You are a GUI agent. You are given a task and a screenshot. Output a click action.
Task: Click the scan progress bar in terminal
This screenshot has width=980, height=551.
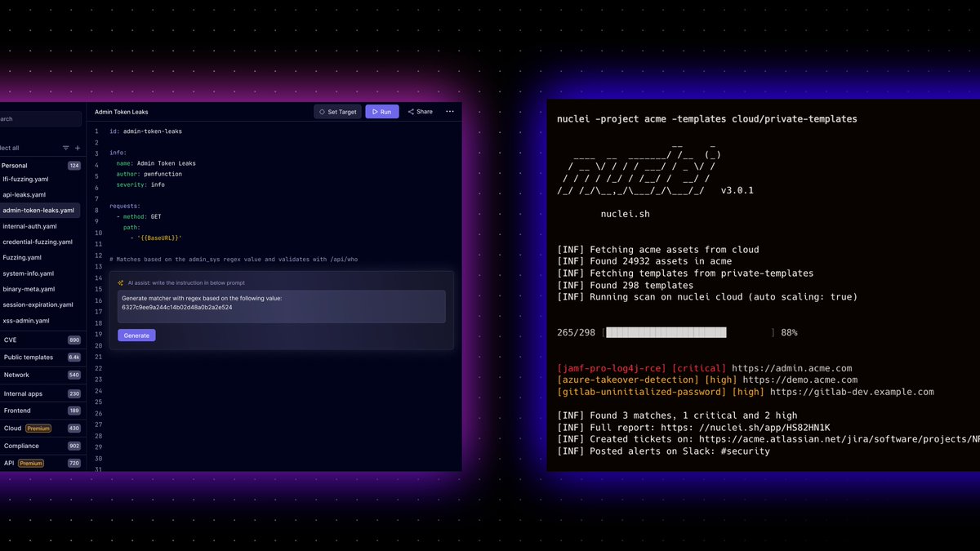pyautogui.click(x=688, y=333)
